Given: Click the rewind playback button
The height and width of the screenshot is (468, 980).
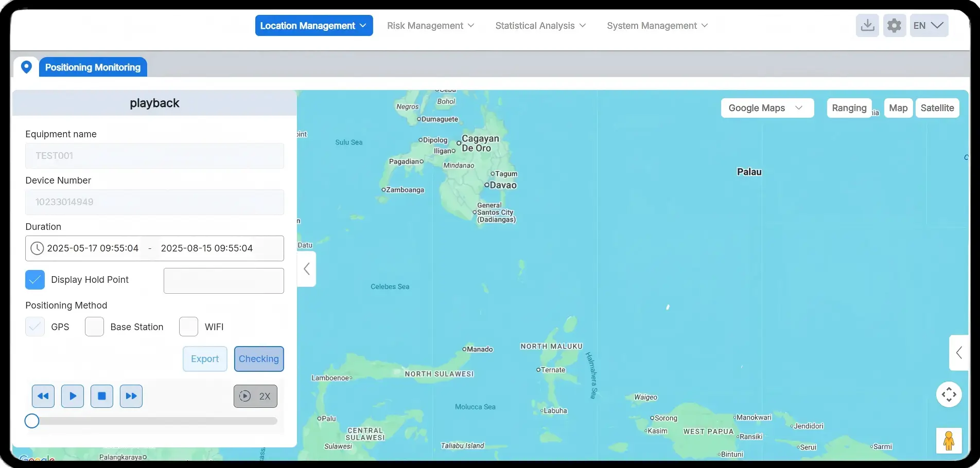Looking at the screenshot, I should 43,396.
